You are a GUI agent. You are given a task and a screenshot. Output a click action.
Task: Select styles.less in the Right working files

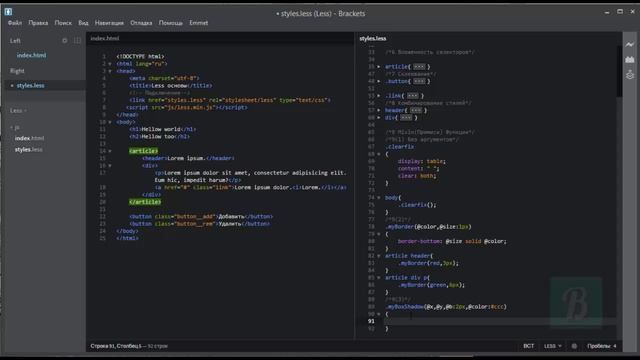point(31,85)
